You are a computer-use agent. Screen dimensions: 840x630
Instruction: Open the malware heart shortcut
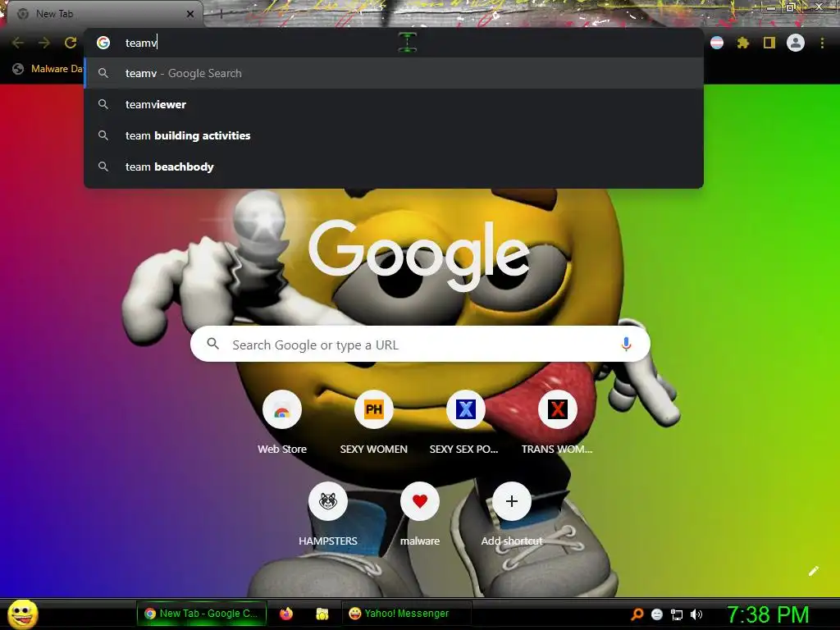420,514
